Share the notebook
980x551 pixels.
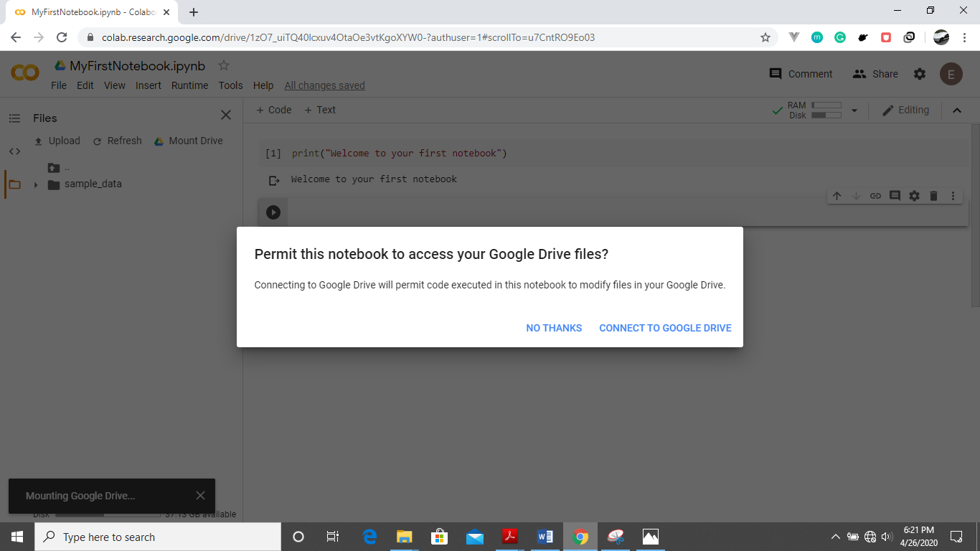coord(875,74)
